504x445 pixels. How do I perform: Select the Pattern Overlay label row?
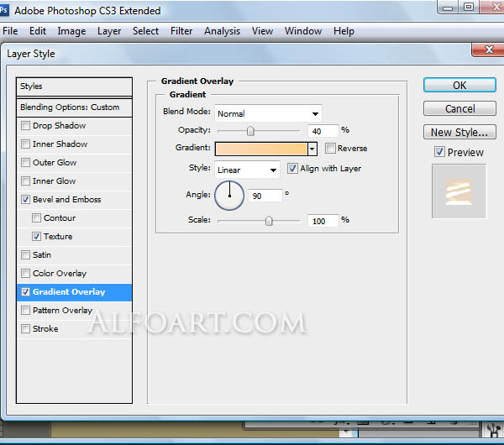[x=62, y=311]
